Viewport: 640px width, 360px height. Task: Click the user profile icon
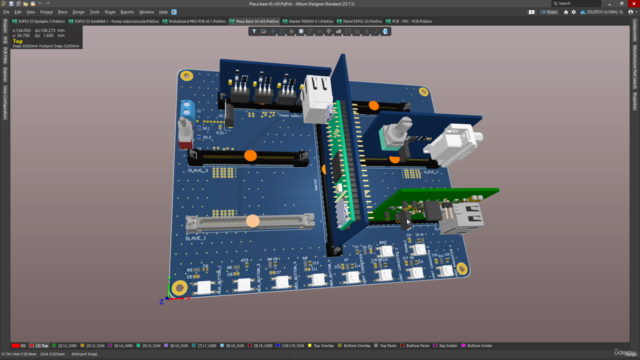pos(631,12)
